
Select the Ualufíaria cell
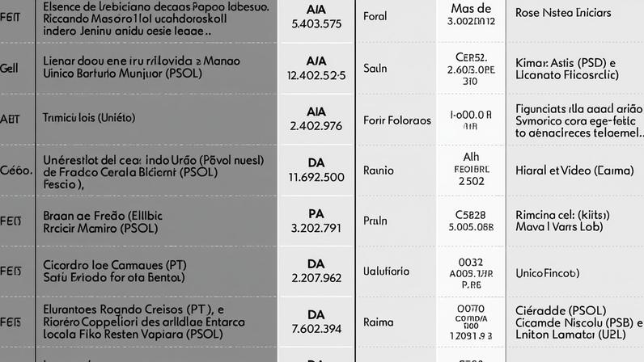(386, 271)
